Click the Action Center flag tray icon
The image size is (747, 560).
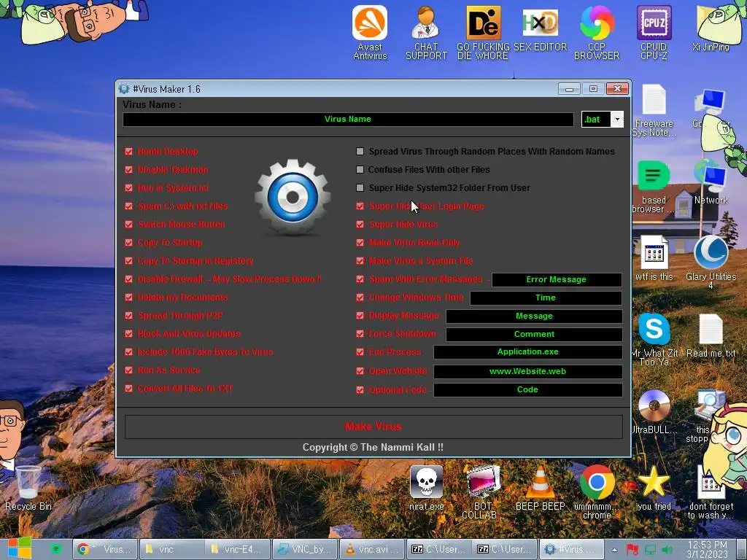click(632, 550)
